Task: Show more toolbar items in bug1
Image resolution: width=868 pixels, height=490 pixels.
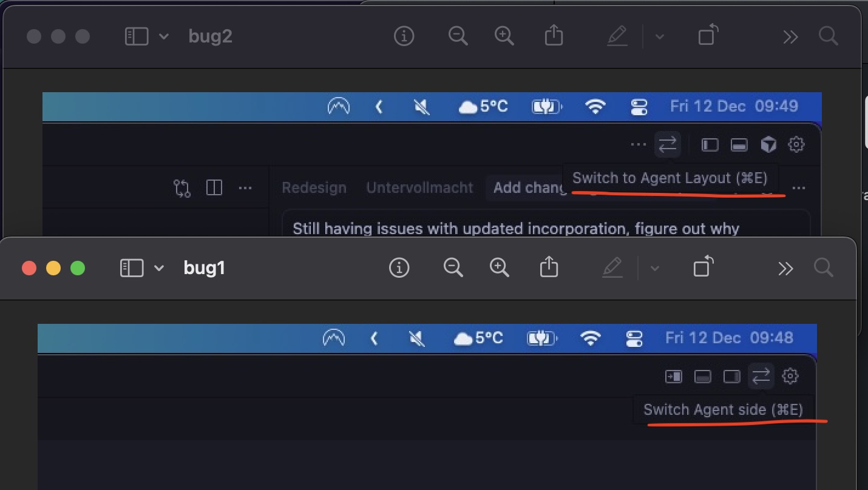Action: (x=785, y=268)
